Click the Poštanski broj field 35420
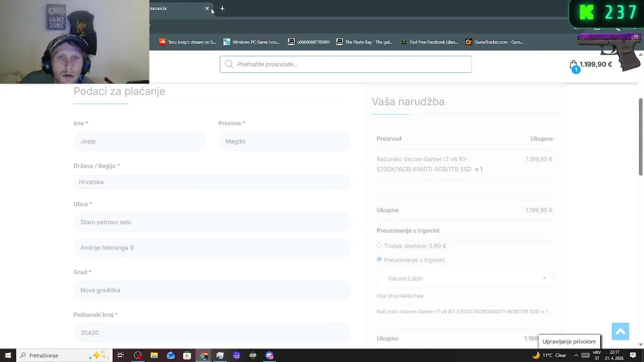 click(x=212, y=333)
